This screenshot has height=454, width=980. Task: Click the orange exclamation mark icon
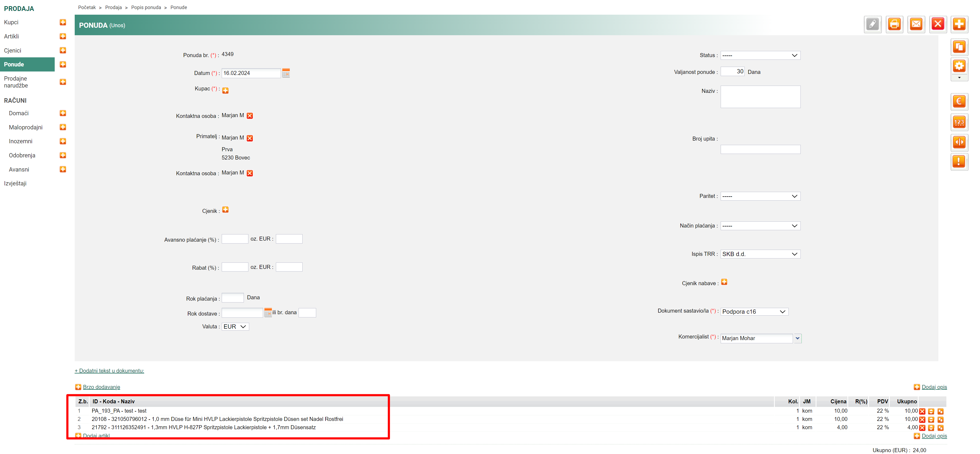pos(959,162)
